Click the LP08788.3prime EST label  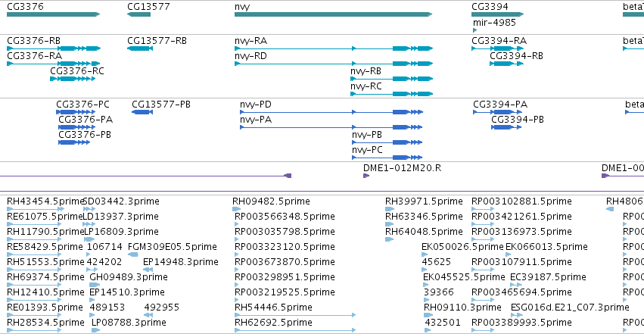(129, 323)
